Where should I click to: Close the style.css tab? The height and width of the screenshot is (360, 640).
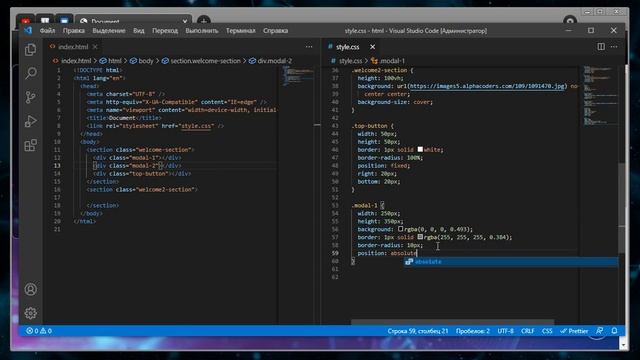pos(372,47)
